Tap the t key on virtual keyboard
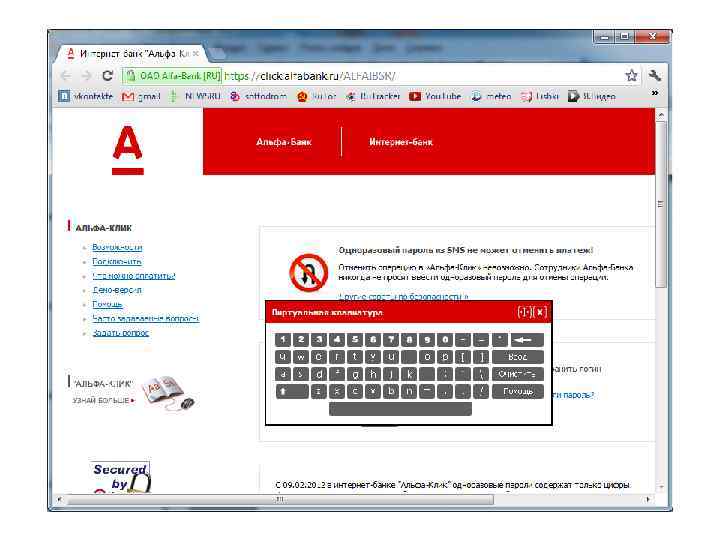The width and height of the screenshot is (720, 540). click(355, 357)
